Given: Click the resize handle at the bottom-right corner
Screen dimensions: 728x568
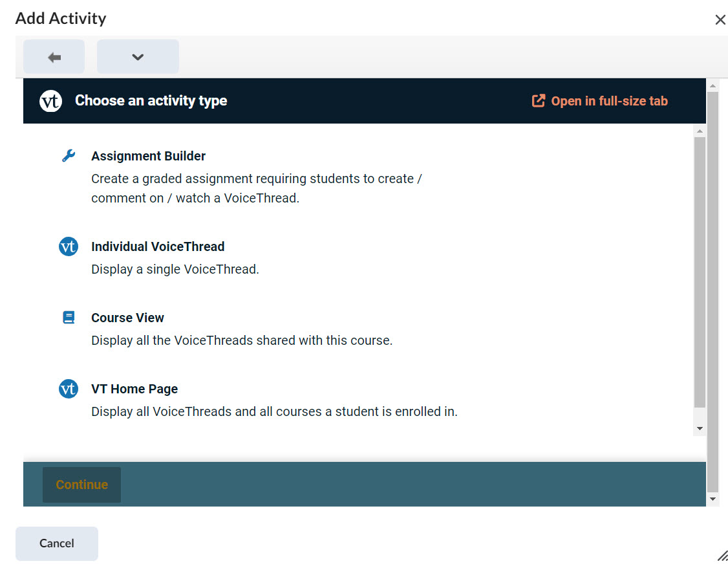Looking at the screenshot, I should click(722, 556).
